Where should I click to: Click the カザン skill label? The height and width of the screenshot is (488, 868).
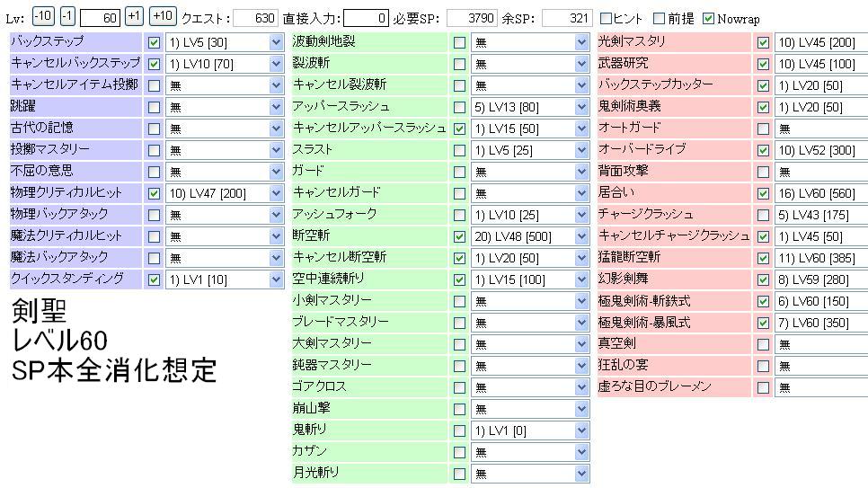click(x=309, y=451)
